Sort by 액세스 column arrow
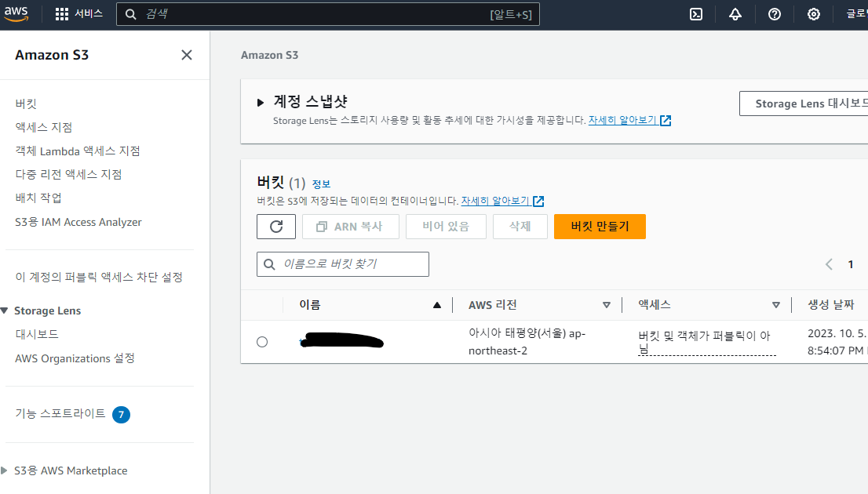 (x=776, y=305)
